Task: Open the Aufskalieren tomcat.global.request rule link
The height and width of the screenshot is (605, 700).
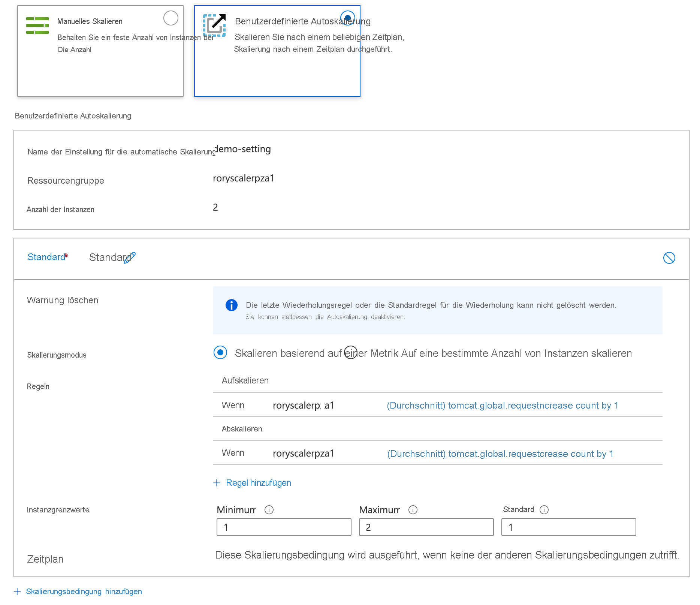Action: coord(502,406)
